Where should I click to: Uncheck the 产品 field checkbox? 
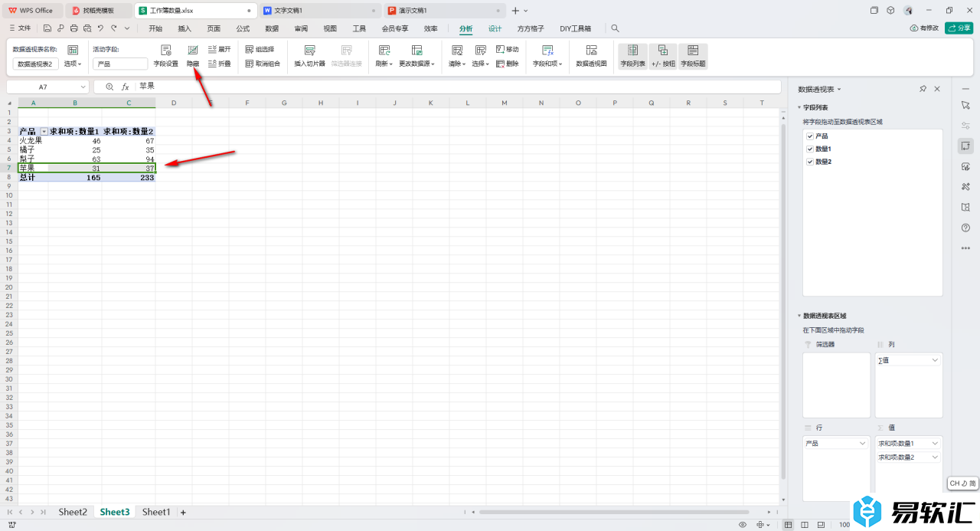810,136
